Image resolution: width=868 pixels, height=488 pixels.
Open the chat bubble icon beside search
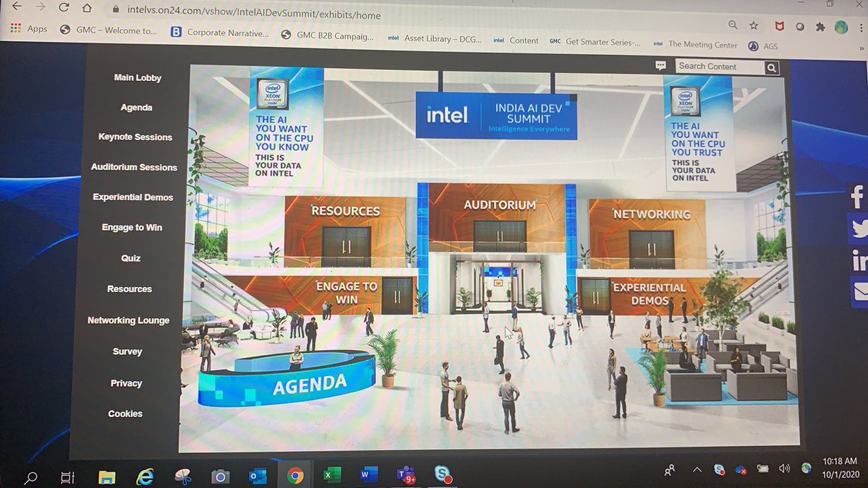[660, 65]
